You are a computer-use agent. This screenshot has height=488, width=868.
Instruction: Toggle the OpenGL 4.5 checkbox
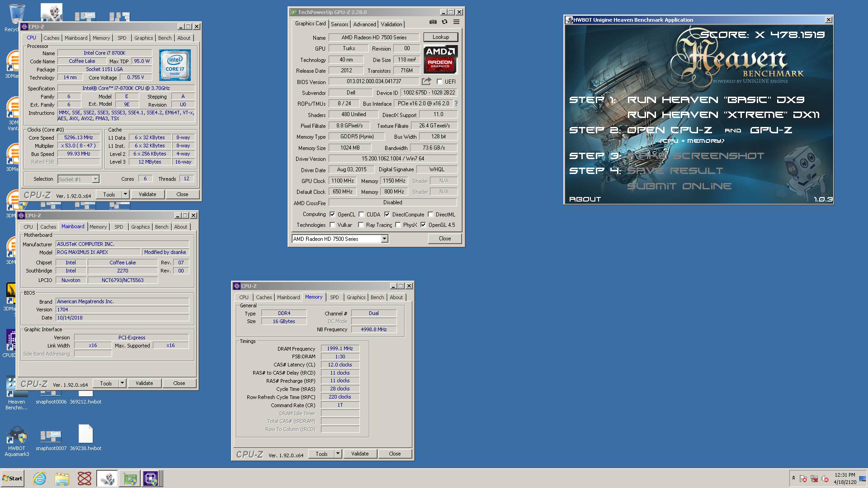coord(423,225)
